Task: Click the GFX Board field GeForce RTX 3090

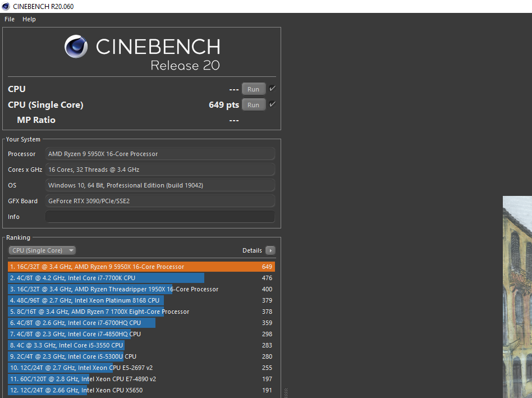Action: (160, 201)
